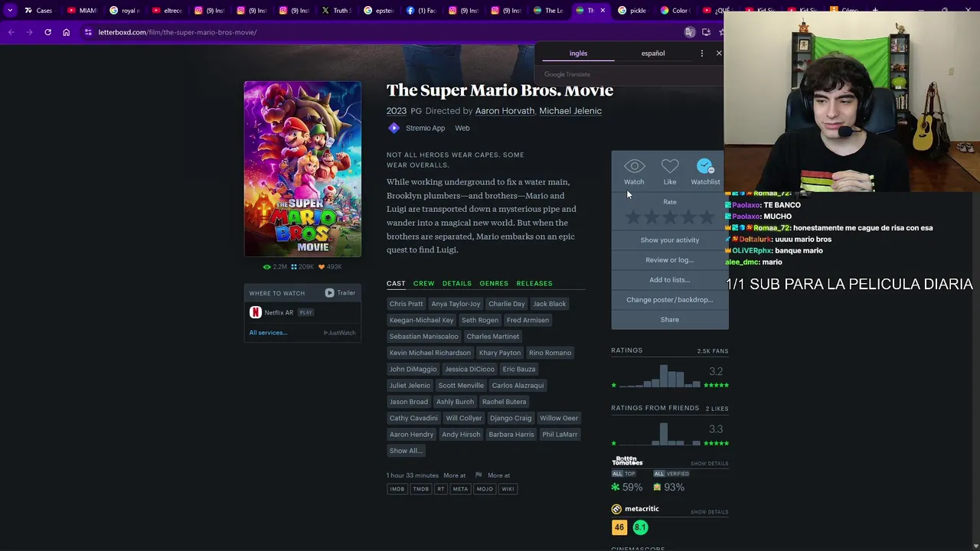Open director Aaron Horvath's page
Image resolution: width=980 pixels, height=551 pixels.
point(505,111)
